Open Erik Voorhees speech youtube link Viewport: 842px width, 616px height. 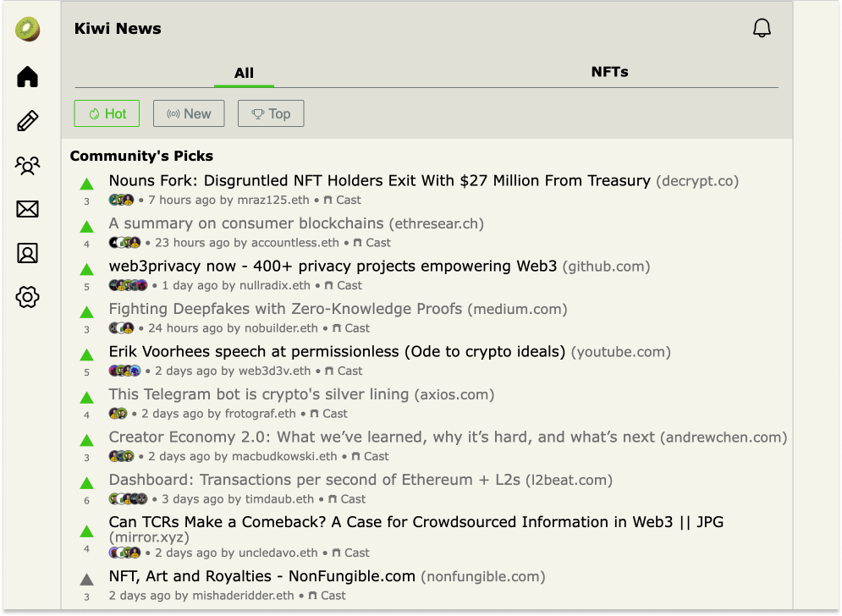pos(338,352)
